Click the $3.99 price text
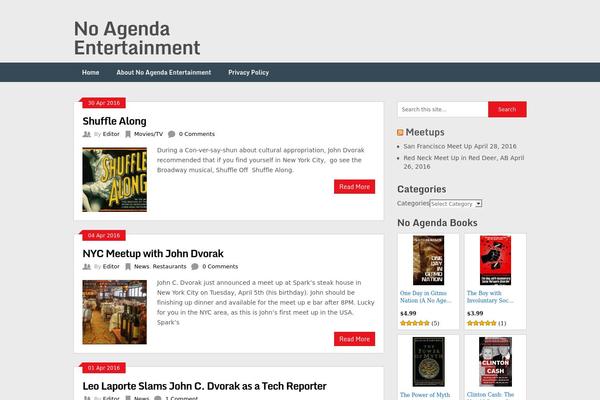This screenshot has width=600, height=400. [x=475, y=313]
